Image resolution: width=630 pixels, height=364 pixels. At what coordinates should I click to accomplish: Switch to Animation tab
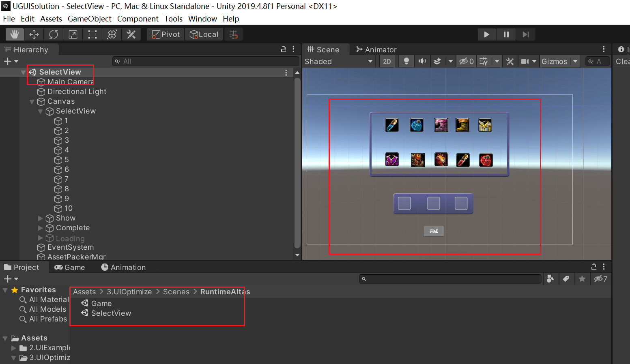pos(123,268)
